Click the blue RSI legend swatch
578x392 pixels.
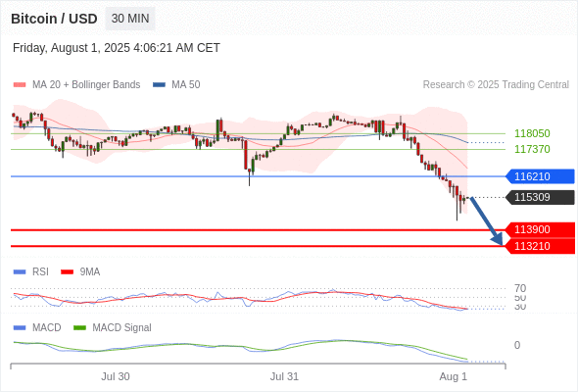(20, 272)
